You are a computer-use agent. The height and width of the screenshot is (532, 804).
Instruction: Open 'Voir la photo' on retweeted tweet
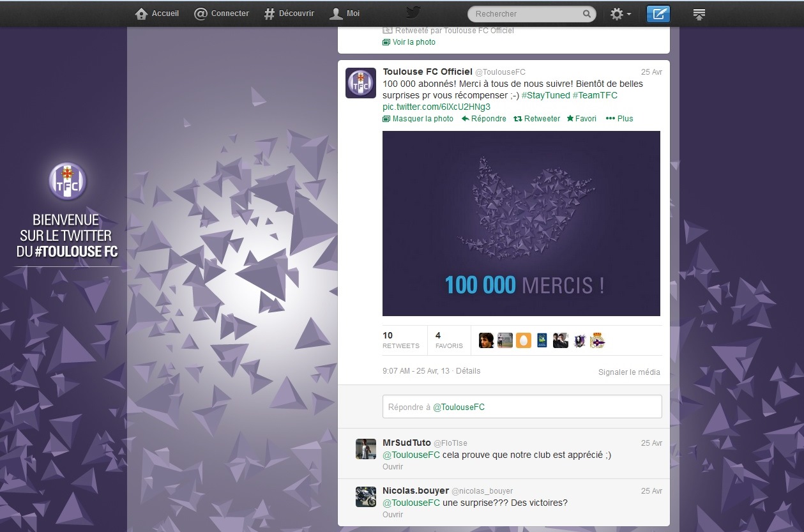409,42
